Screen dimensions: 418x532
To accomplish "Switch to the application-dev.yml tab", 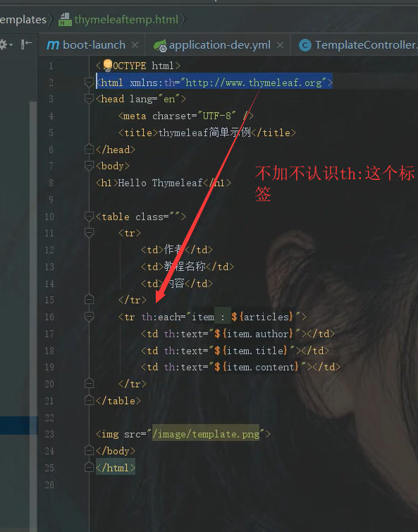I will point(219,45).
